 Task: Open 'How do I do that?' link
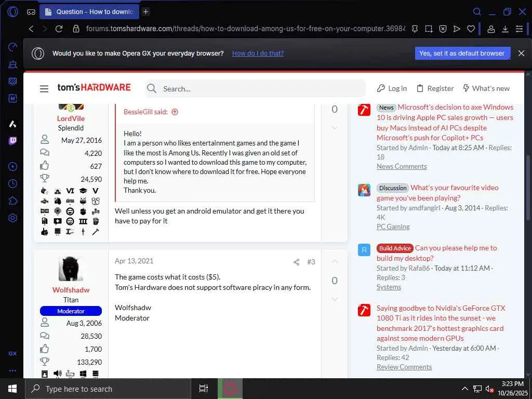[x=258, y=54]
